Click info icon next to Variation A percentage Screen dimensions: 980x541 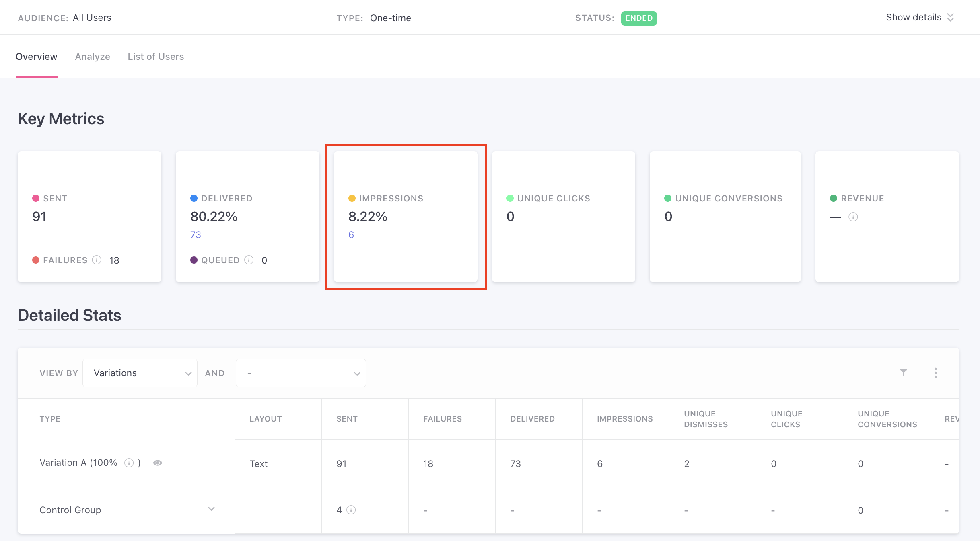pos(129,463)
